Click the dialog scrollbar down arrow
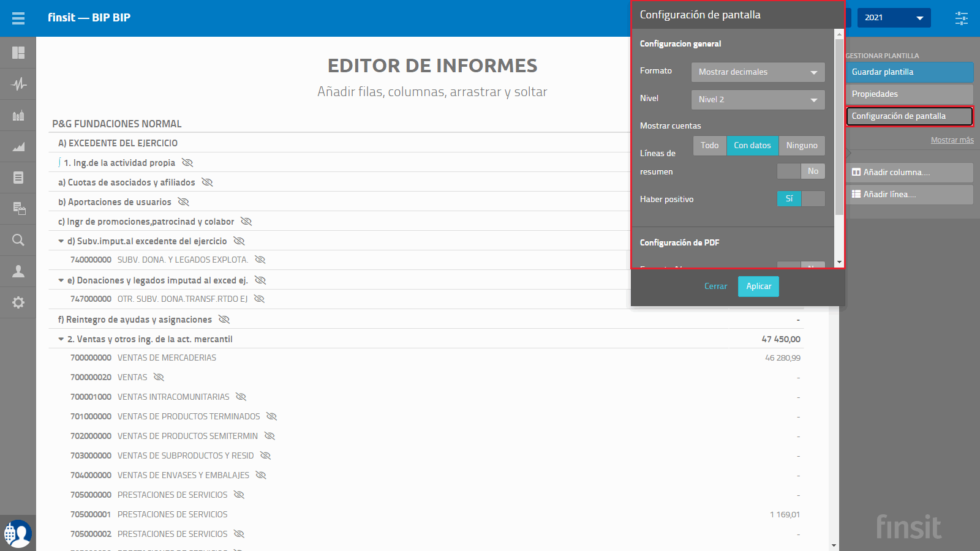Viewport: 980px width, 551px height. click(x=839, y=263)
